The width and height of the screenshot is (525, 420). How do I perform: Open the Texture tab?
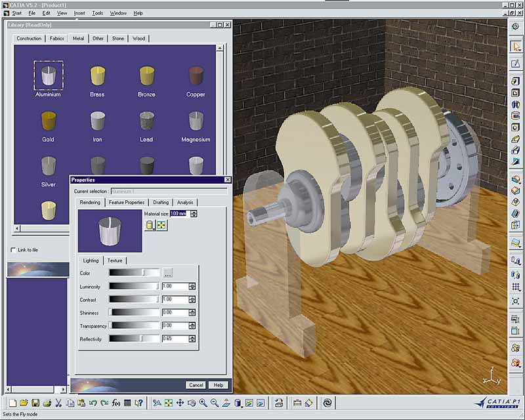(115, 261)
